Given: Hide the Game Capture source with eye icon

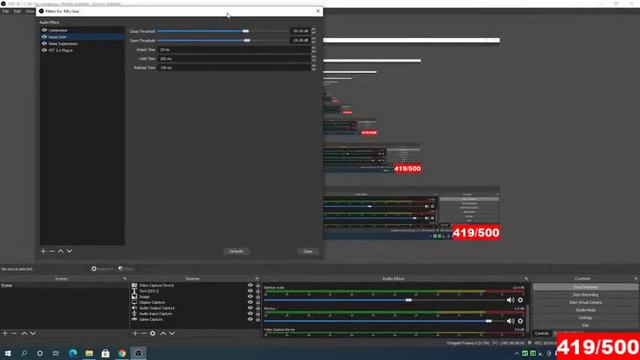Looking at the screenshot, I should pos(250,320).
